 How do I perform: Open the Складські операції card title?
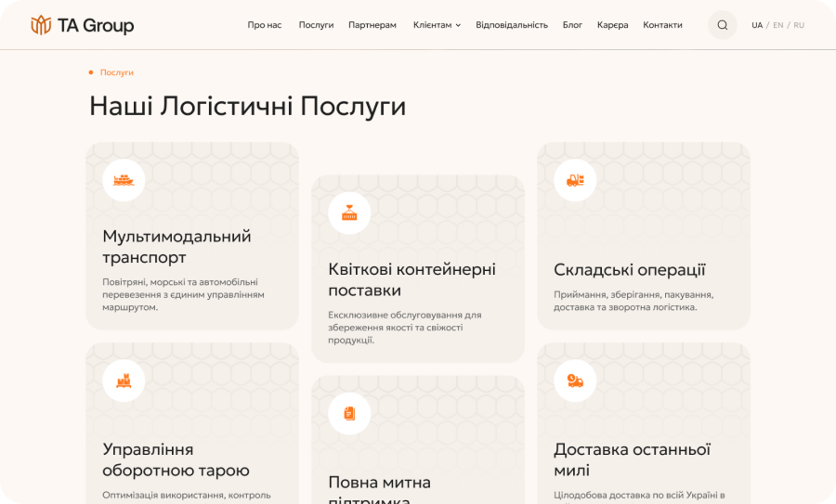click(629, 270)
